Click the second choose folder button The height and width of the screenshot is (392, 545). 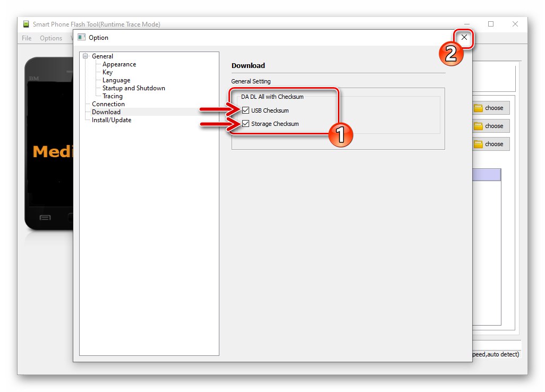(490, 126)
